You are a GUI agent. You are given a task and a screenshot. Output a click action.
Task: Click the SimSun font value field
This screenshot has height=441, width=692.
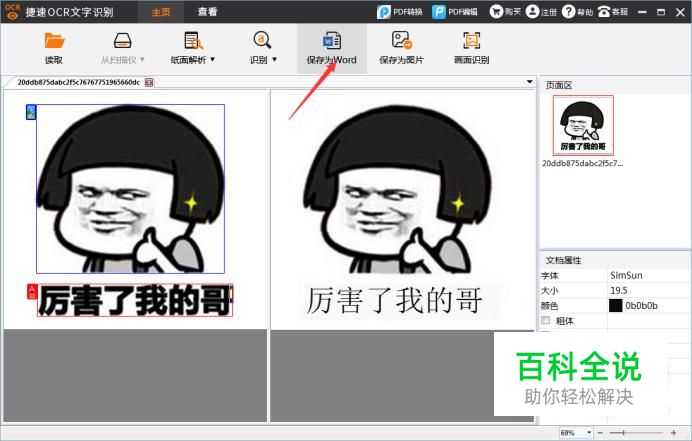tap(649, 275)
